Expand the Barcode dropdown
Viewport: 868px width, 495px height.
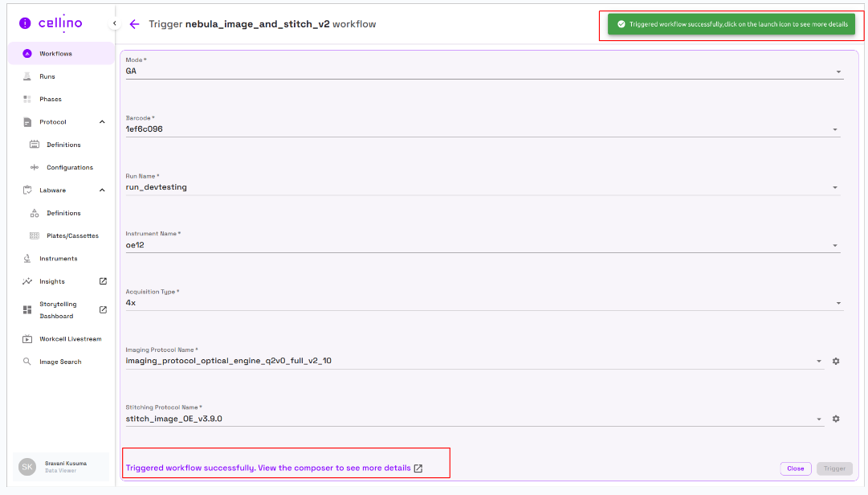[x=835, y=129]
